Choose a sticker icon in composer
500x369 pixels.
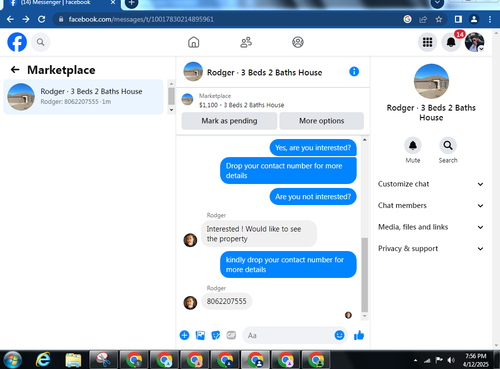pyautogui.click(x=216, y=335)
